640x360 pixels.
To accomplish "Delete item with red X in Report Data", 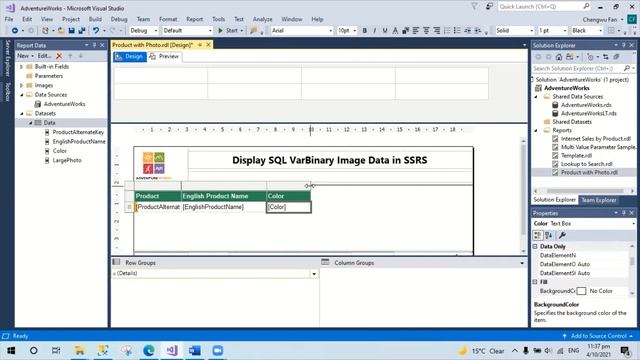I will click(59, 56).
